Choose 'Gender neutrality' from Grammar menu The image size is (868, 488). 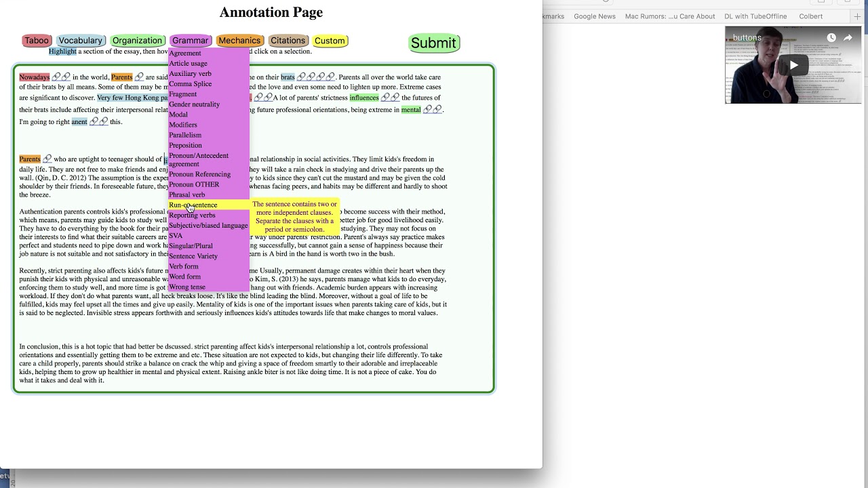208,104
